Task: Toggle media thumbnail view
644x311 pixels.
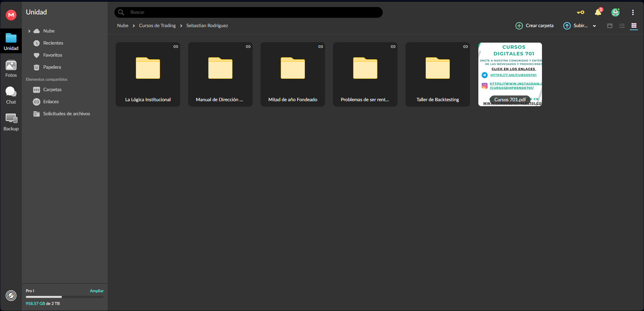Action: [x=610, y=26]
